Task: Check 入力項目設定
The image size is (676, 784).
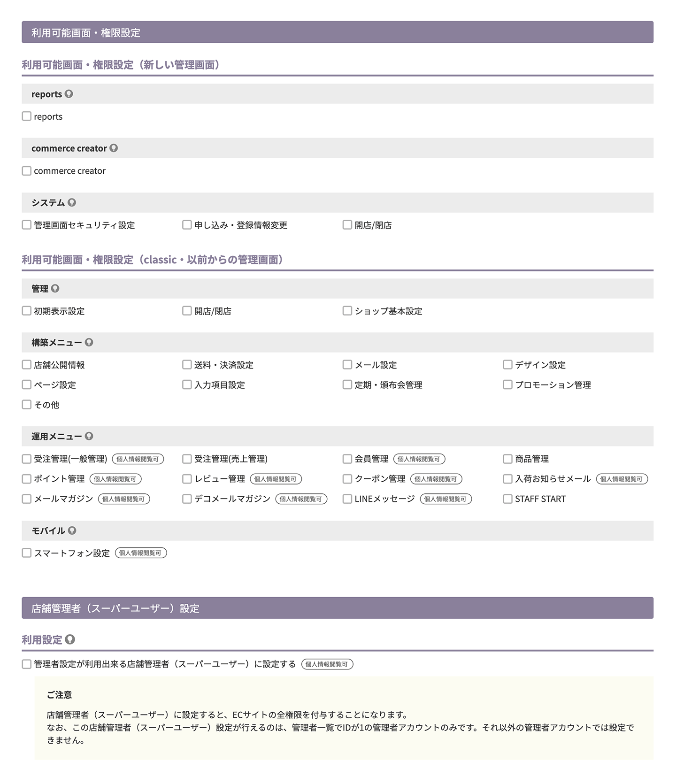Action: [187, 384]
